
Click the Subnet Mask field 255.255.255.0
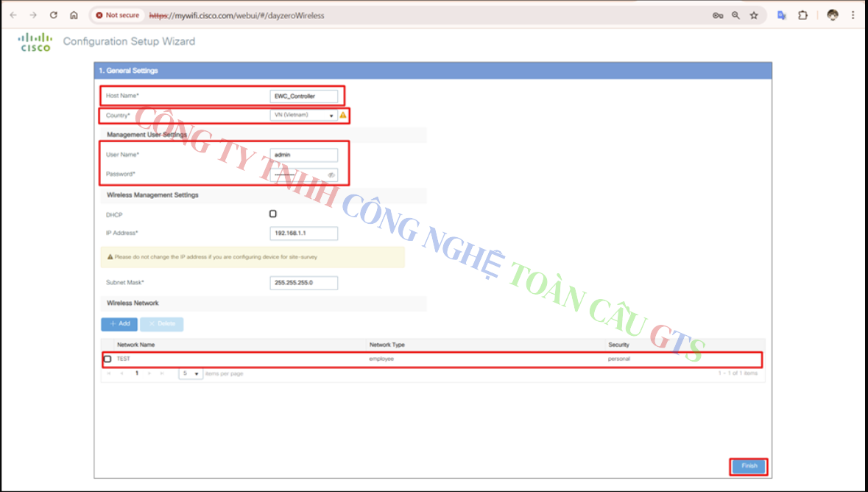[x=304, y=283]
